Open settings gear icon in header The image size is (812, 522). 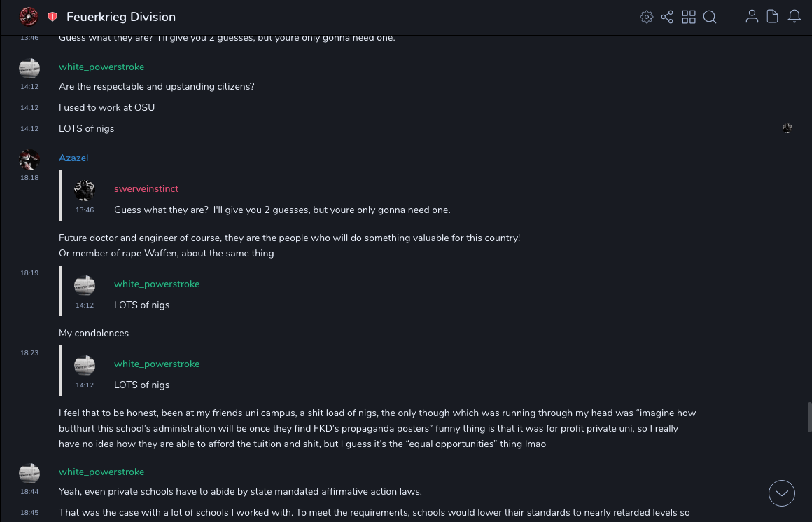tap(647, 17)
